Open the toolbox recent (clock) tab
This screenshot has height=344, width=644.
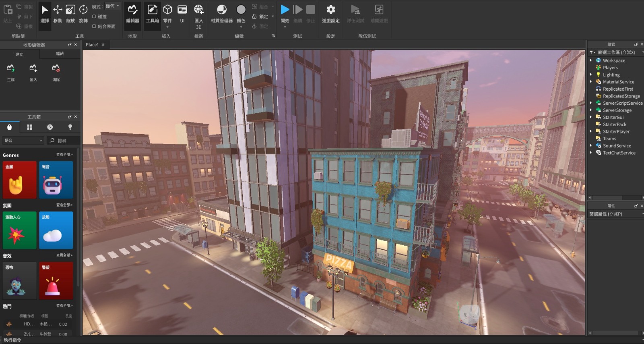pyautogui.click(x=50, y=127)
